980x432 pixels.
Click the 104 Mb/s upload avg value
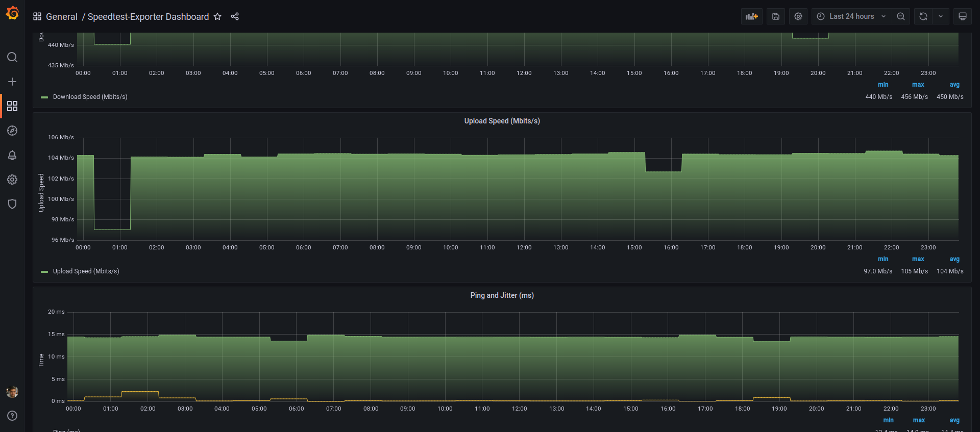pyautogui.click(x=950, y=271)
